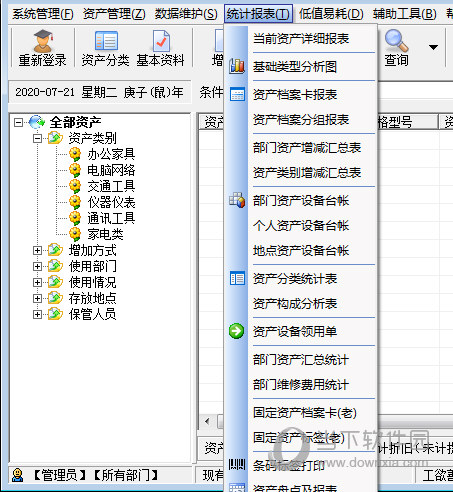
Task: Click the administrator user icon in status bar
Action: coord(17,475)
